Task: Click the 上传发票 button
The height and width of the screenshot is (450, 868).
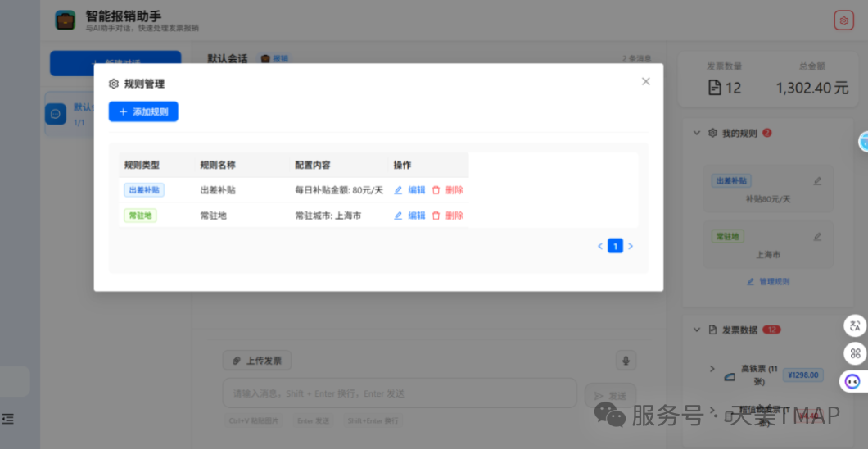Action: pos(257,361)
